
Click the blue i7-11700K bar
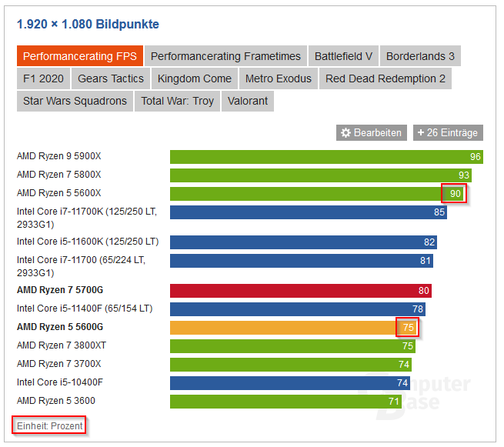click(x=309, y=212)
